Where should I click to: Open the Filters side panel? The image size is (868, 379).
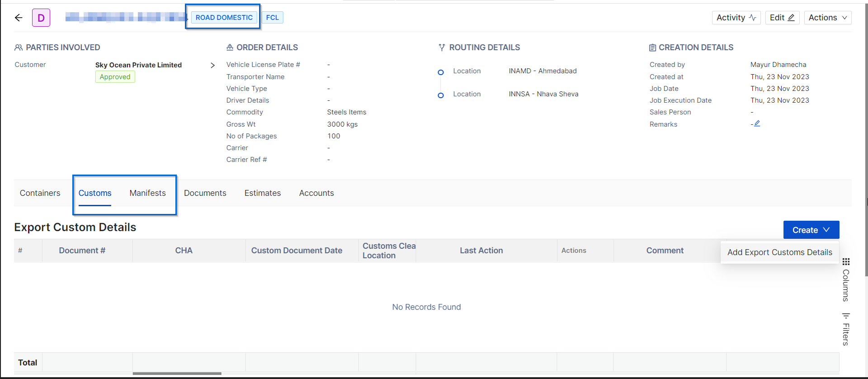click(846, 329)
